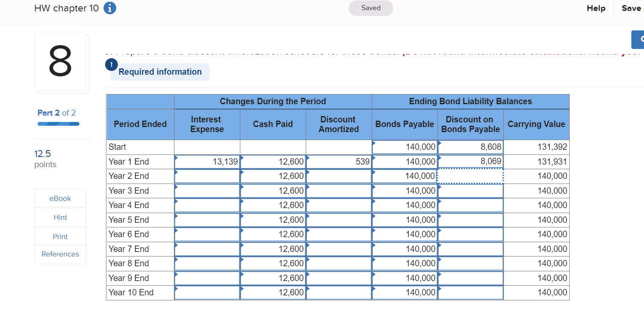
Task: Click the Interest Expense cell for Year 2 End
Action: [x=207, y=176]
